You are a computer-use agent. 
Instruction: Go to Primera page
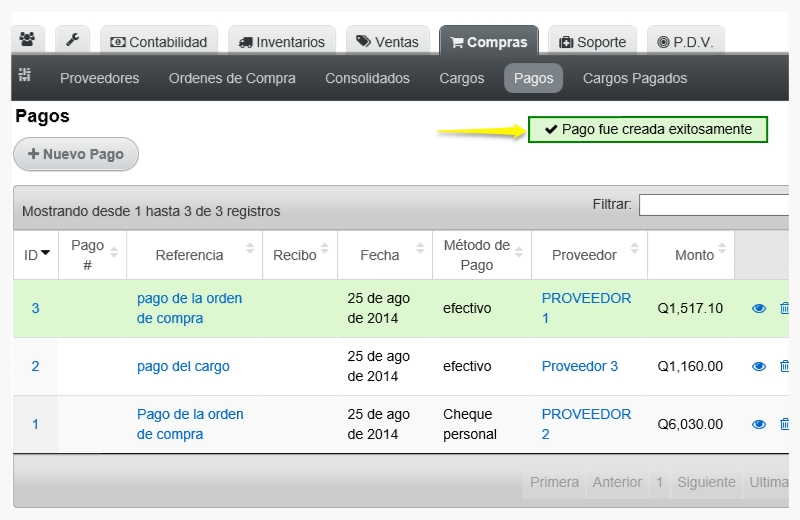click(x=554, y=482)
